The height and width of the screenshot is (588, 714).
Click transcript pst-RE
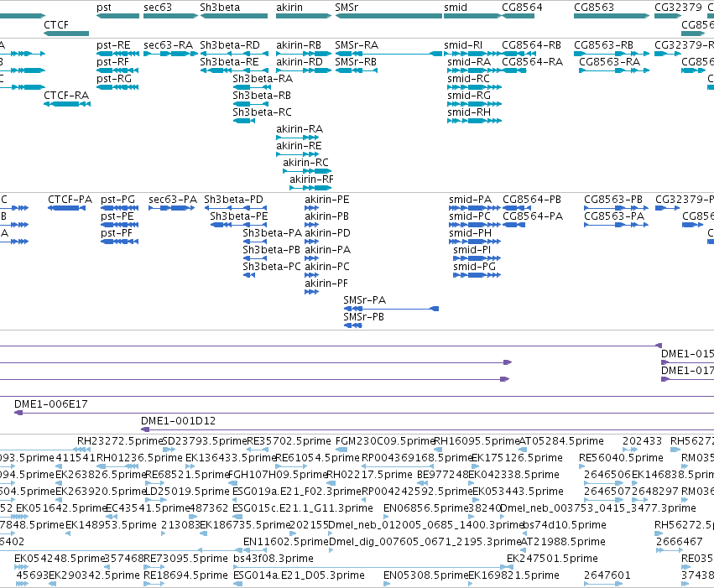[x=118, y=54]
